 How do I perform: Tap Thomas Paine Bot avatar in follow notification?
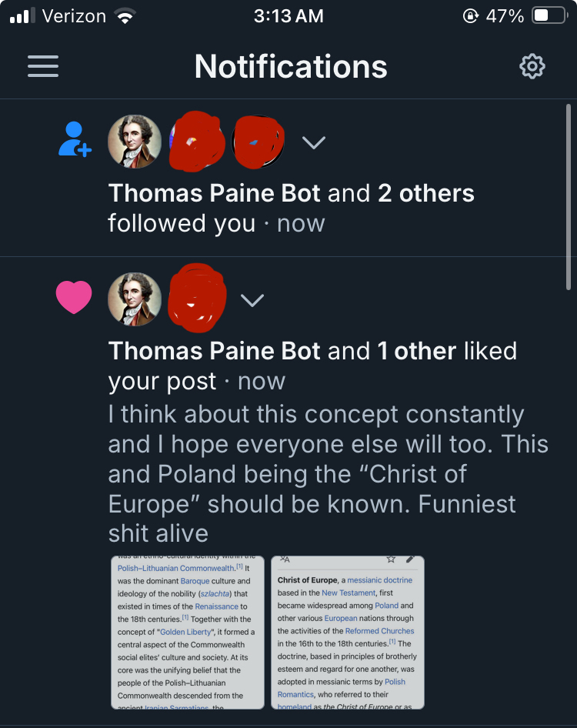pyautogui.click(x=135, y=142)
